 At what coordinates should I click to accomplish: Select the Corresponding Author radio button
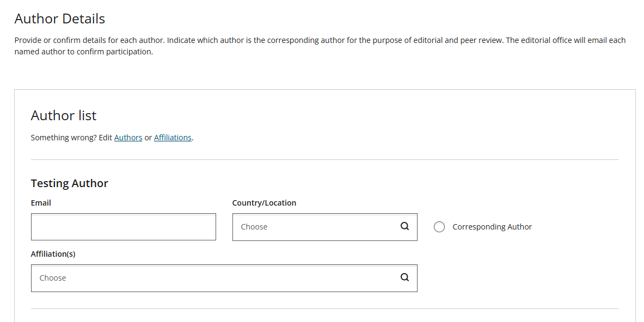(439, 227)
